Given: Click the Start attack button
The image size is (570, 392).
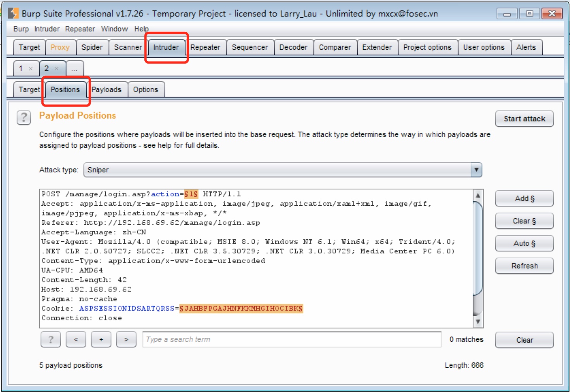Looking at the screenshot, I should [x=524, y=119].
